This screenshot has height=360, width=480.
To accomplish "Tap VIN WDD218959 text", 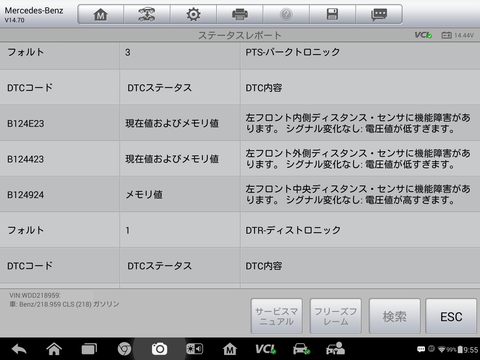I will point(35,295).
